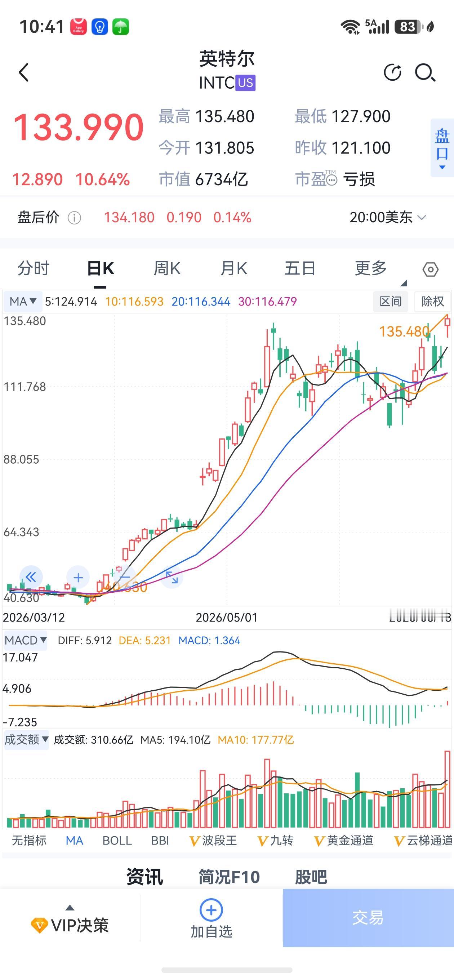The image size is (454, 980).
Task: Tap the 市值 6734亿 value
Action: pos(203,179)
